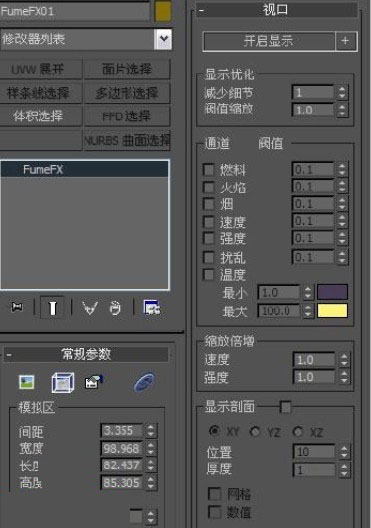Adjust 间距 spinner arrows
This screenshot has width=371, height=528.
pyautogui.click(x=151, y=430)
